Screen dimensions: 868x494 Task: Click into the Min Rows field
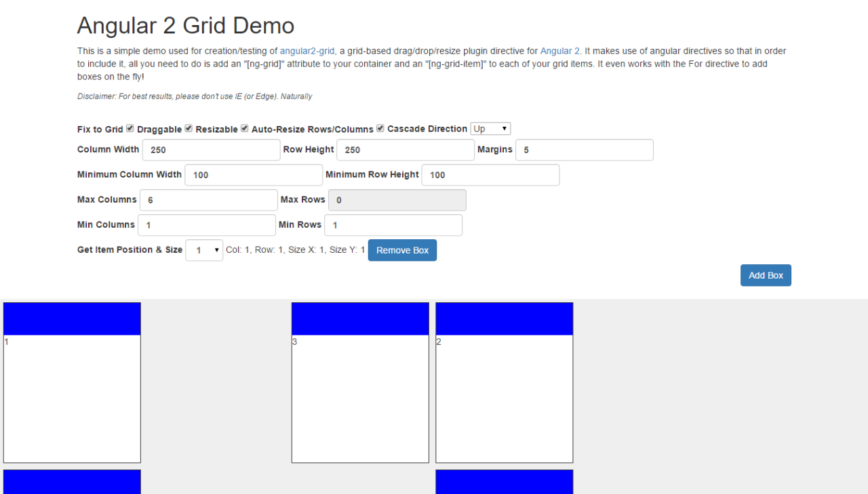[393, 225]
